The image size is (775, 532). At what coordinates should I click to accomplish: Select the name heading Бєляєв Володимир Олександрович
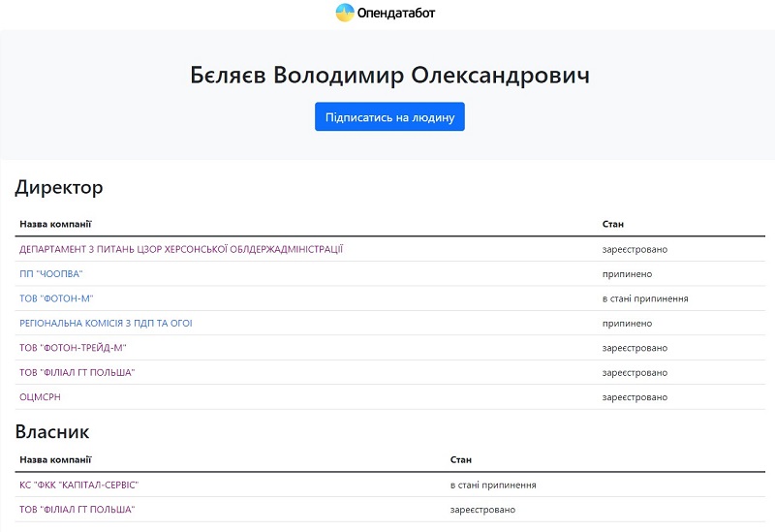coord(389,76)
